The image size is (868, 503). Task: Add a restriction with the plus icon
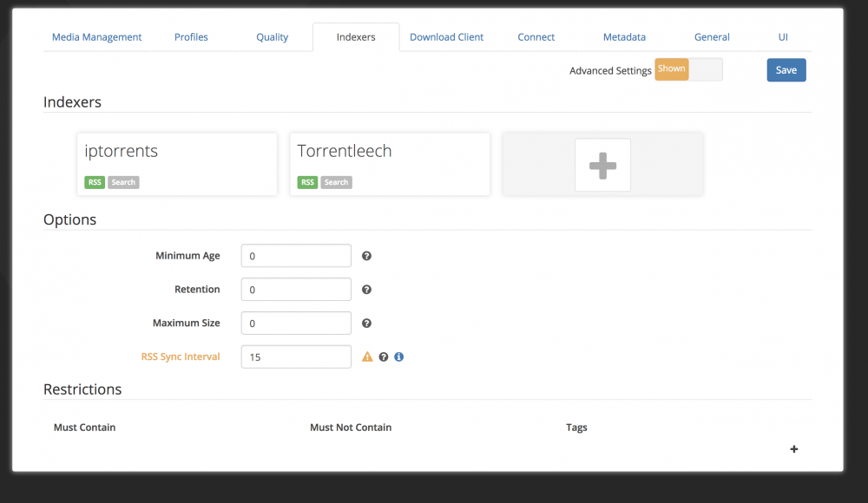(x=794, y=448)
